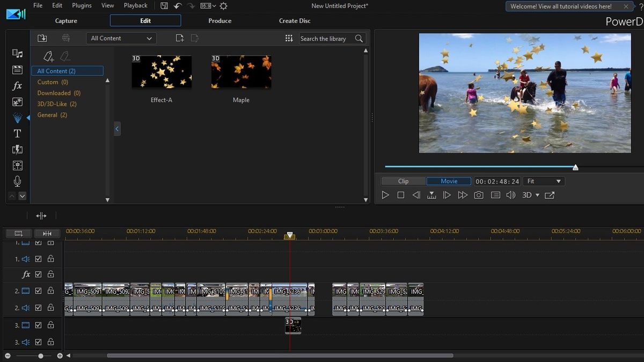The image size is (644, 362).
Task: Take a snapshot with the camera icon
Action: click(479, 196)
